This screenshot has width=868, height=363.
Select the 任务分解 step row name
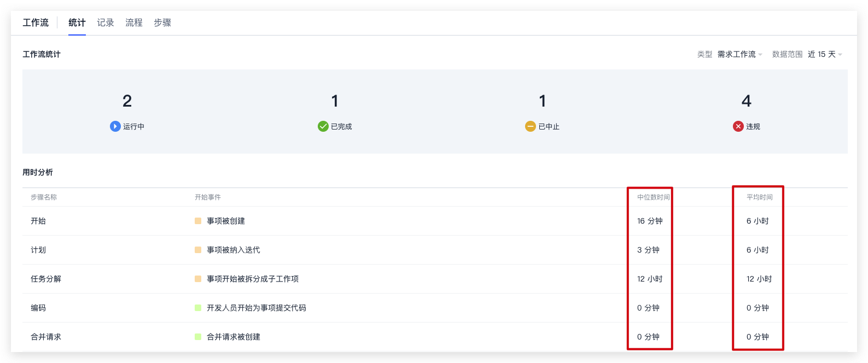46,279
